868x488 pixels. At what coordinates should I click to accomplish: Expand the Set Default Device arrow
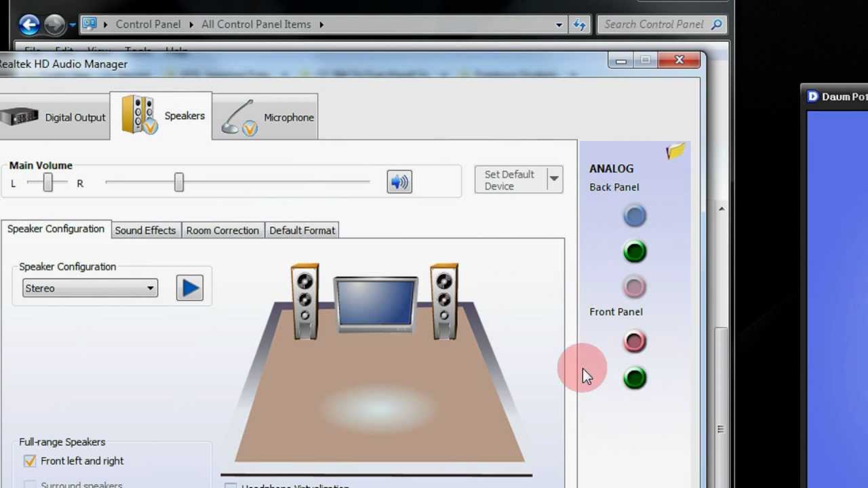[x=554, y=180]
